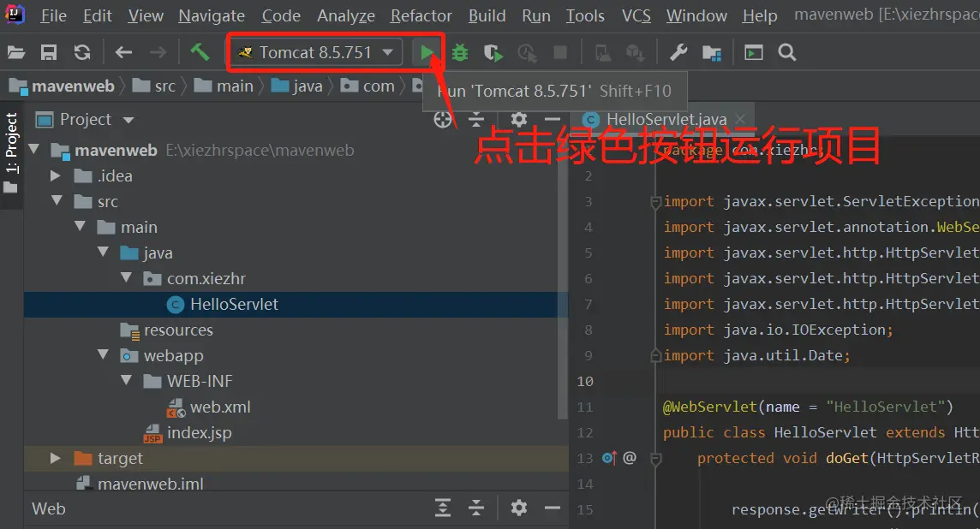Hide the Project panel with minus icon

[553, 119]
